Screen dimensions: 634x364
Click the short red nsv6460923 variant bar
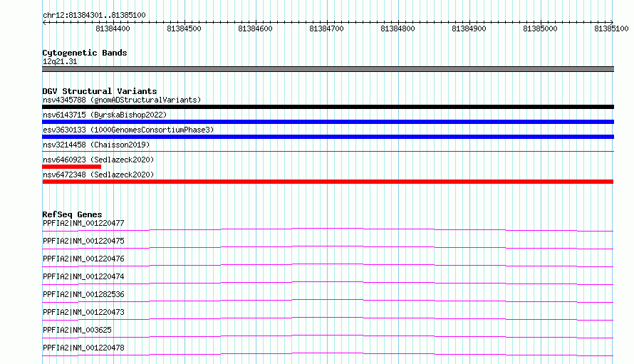click(71, 167)
